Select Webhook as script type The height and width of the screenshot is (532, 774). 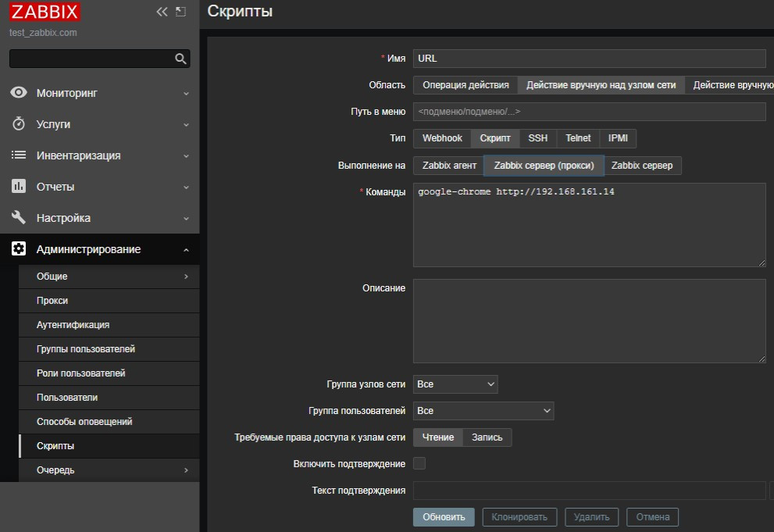[x=442, y=138]
